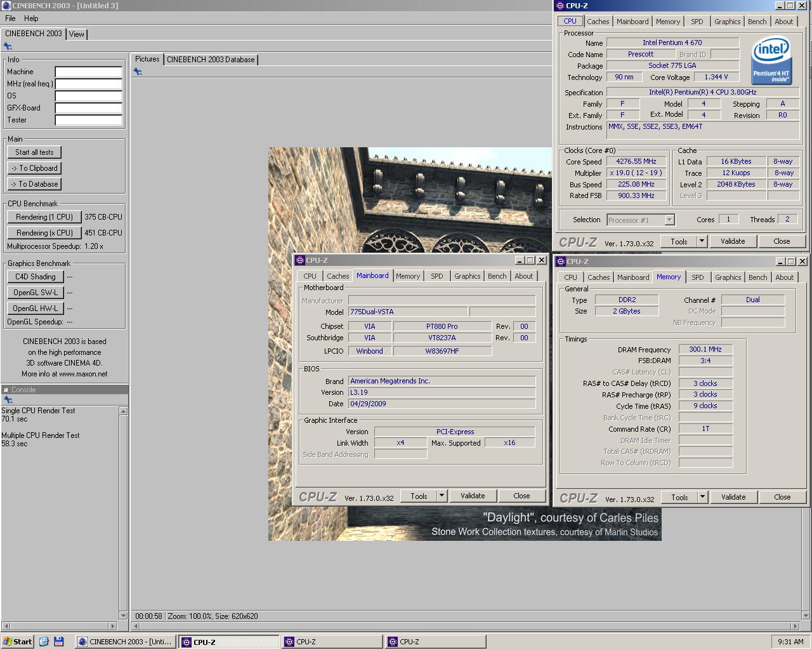Click the Daylight rendered image
The image size is (812, 650).
[x=464, y=344]
